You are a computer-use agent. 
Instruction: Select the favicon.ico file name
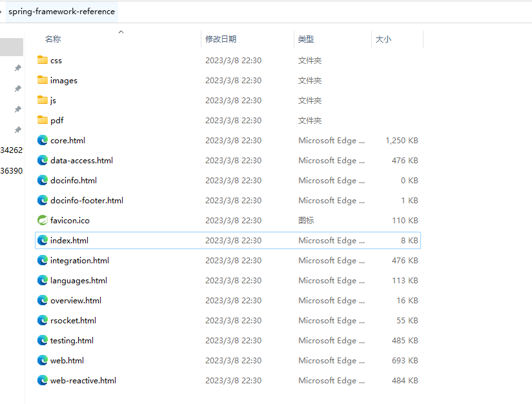click(70, 221)
